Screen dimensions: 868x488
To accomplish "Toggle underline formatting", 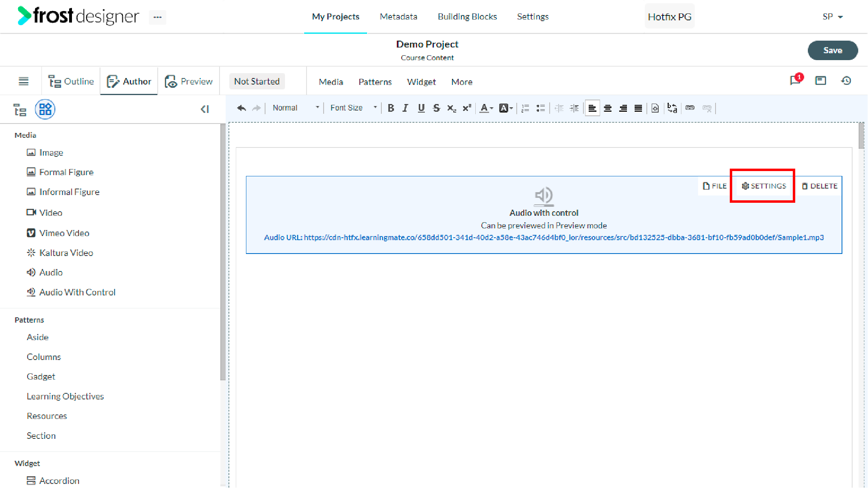I will (421, 108).
